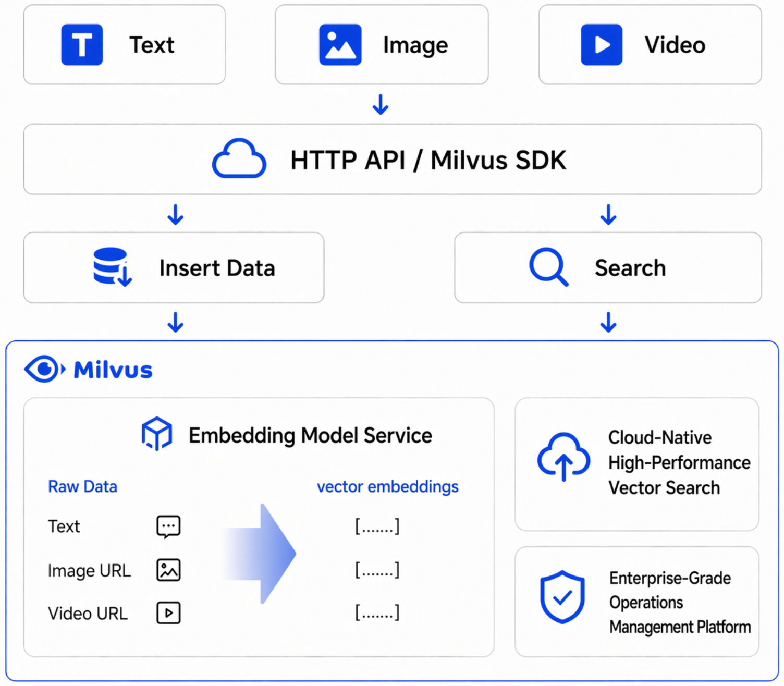Click the "Image URL" row label
This screenshot has height=686, width=784.
point(89,571)
